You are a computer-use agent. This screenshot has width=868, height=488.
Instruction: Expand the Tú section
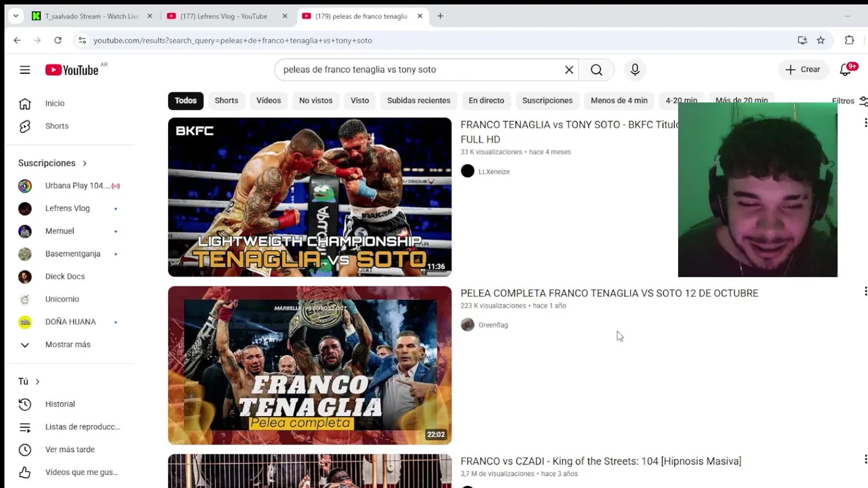click(x=29, y=382)
